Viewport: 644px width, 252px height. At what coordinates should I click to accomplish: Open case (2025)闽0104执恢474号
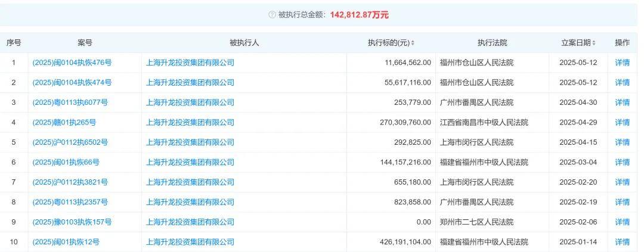tap(72, 82)
